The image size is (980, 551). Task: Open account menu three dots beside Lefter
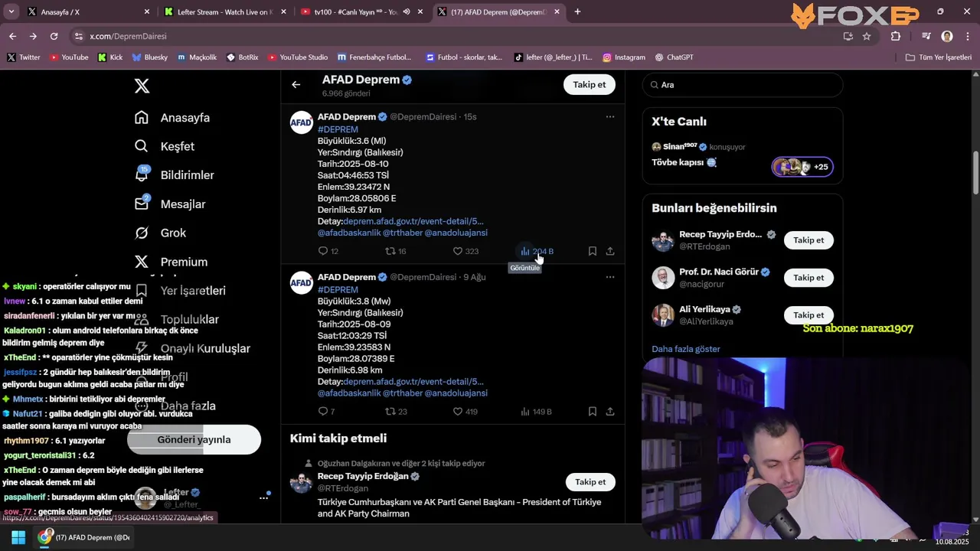263,497
